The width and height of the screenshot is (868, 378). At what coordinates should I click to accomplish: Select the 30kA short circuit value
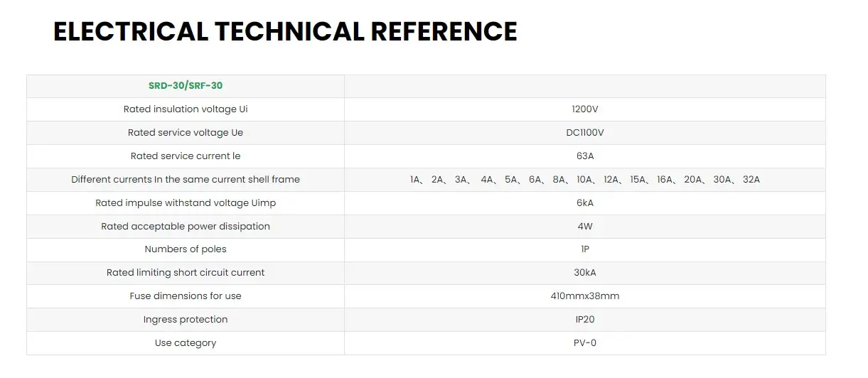coord(584,273)
